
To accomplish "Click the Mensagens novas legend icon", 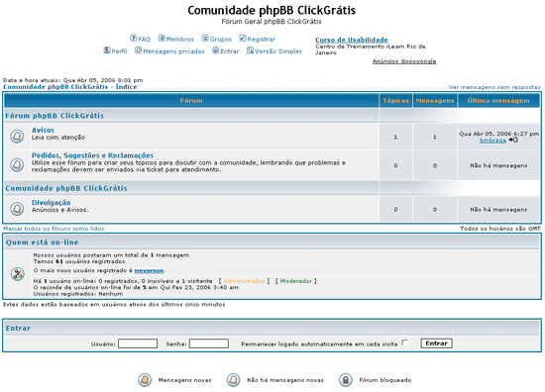I will pyautogui.click(x=145, y=380).
